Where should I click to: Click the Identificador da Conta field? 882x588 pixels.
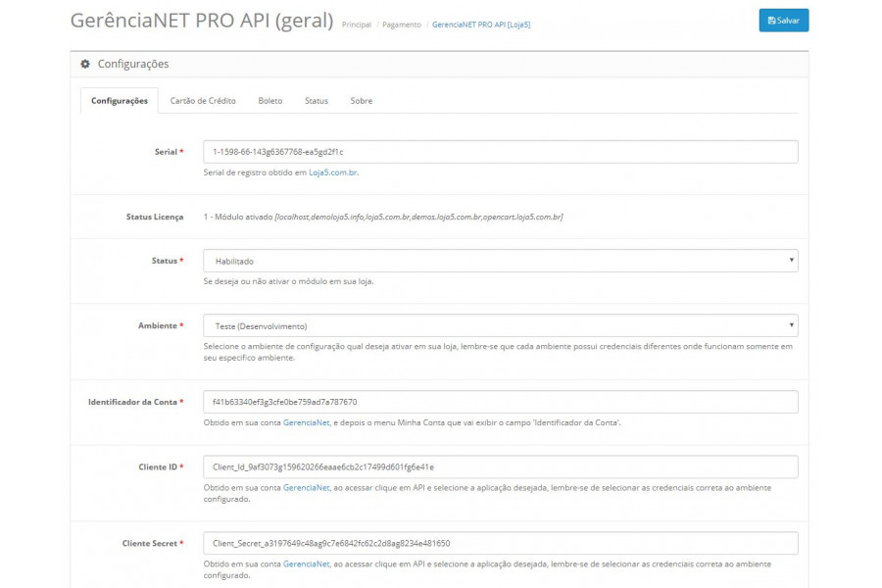(501, 402)
